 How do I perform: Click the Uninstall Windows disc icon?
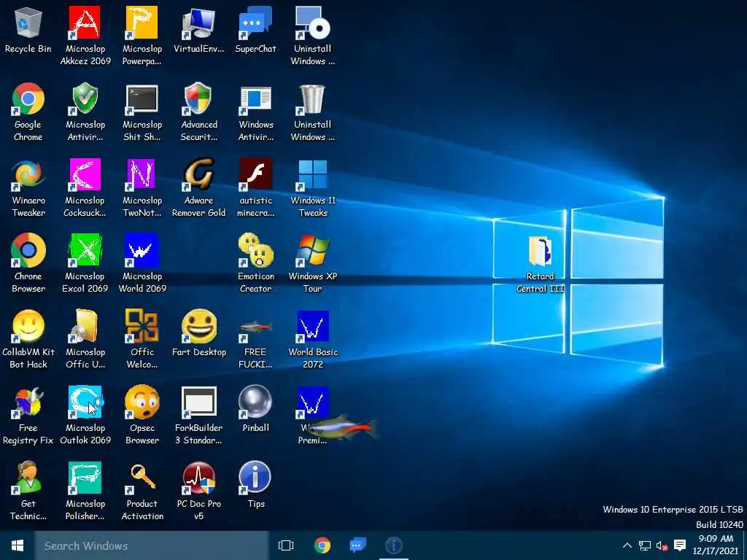pos(312,23)
